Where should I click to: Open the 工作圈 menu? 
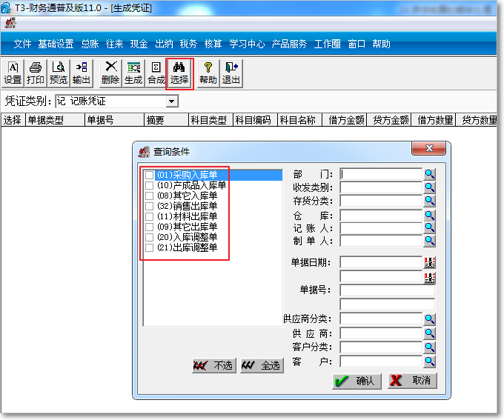pyautogui.click(x=327, y=44)
